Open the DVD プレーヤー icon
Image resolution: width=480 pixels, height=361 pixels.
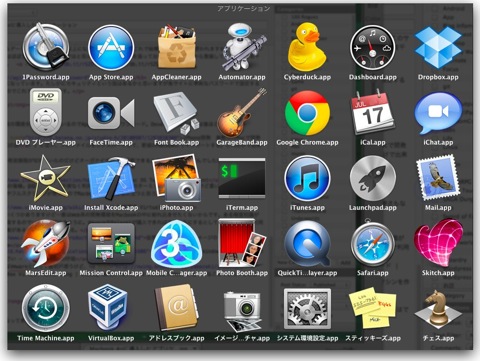[x=46, y=112]
